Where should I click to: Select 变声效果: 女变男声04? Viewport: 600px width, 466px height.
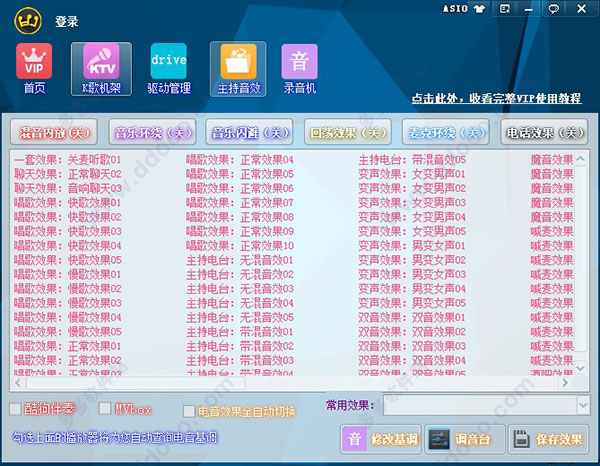point(412,217)
